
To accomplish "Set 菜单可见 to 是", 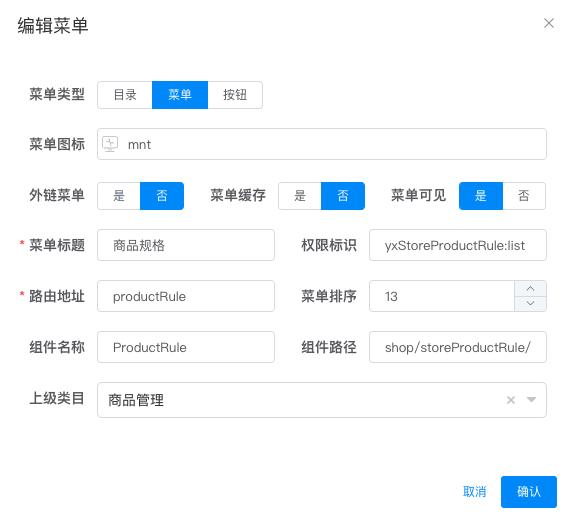I will click(481, 196).
